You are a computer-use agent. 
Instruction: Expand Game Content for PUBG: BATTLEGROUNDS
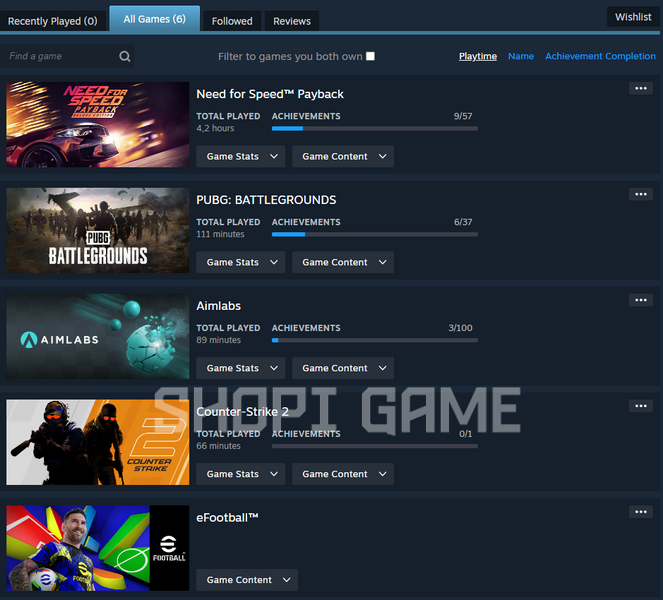pos(343,262)
